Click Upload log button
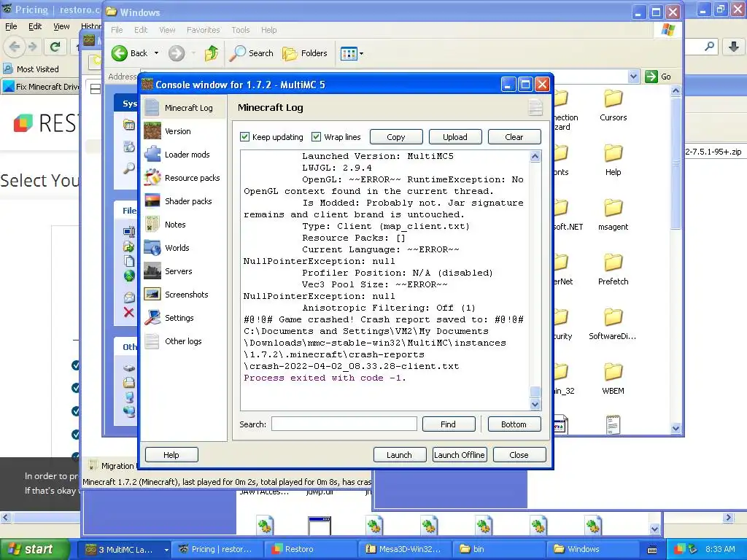 pyautogui.click(x=455, y=136)
